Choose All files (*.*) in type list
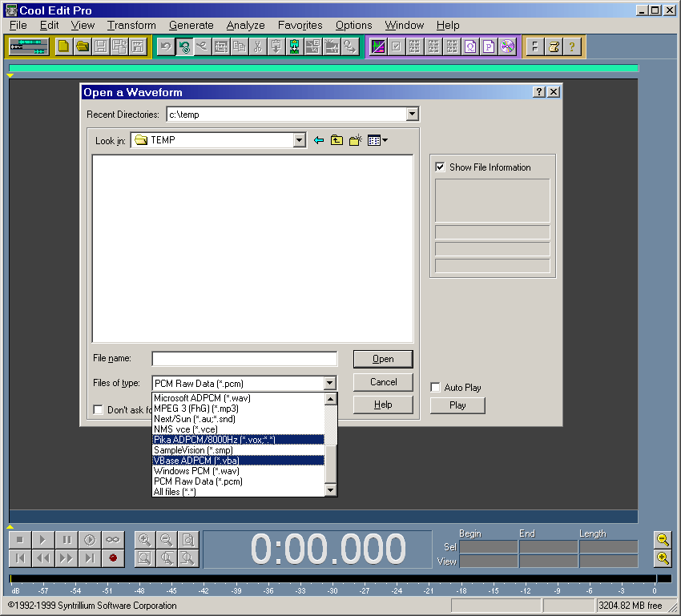Image resolution: width=681 pixels, height=616 pixels. pos(238,492)
